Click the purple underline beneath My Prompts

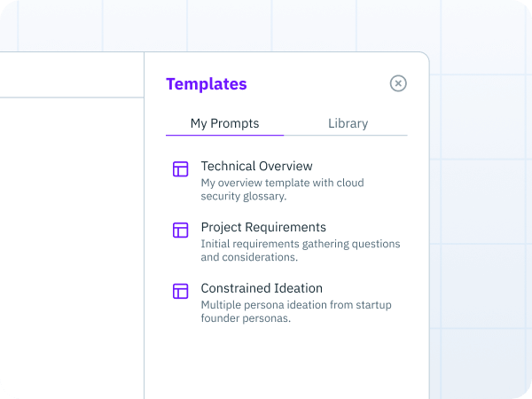[224, 135]
